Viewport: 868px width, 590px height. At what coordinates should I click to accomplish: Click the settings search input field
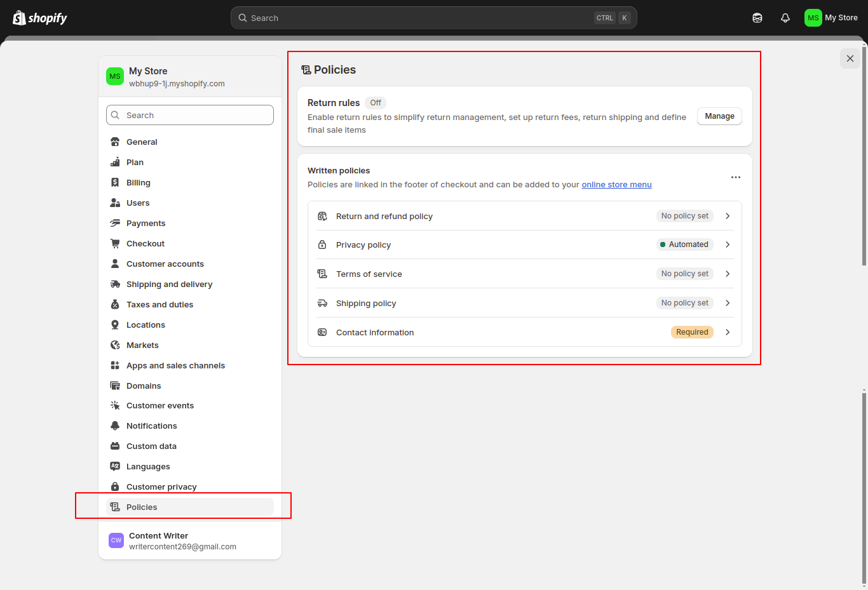(189, 115)
